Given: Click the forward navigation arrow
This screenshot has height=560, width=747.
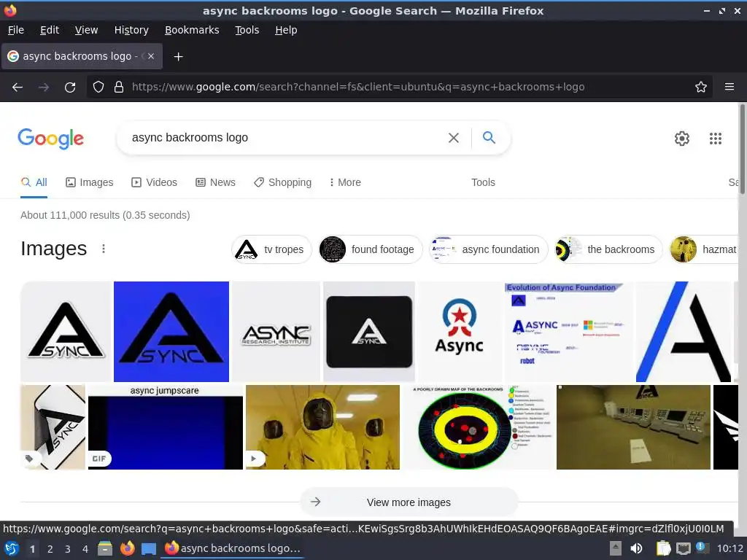Looking at the screenshot, I should tap(43, 87).
